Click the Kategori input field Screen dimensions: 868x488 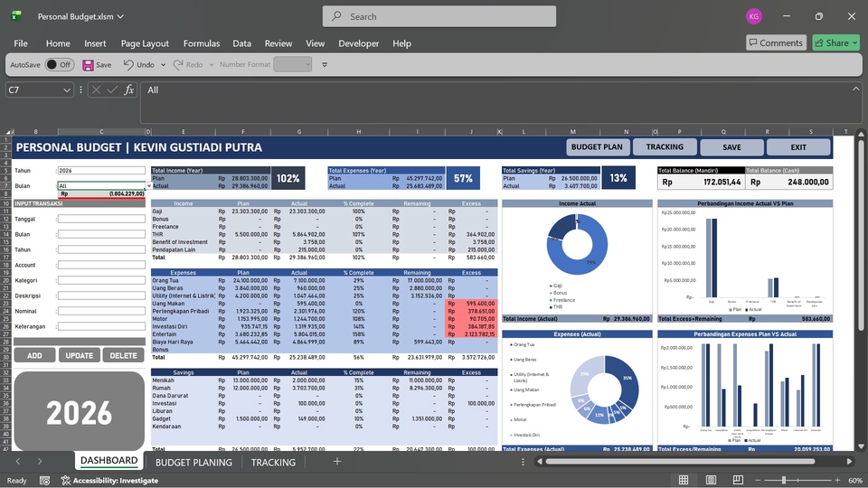pos(101,280)
